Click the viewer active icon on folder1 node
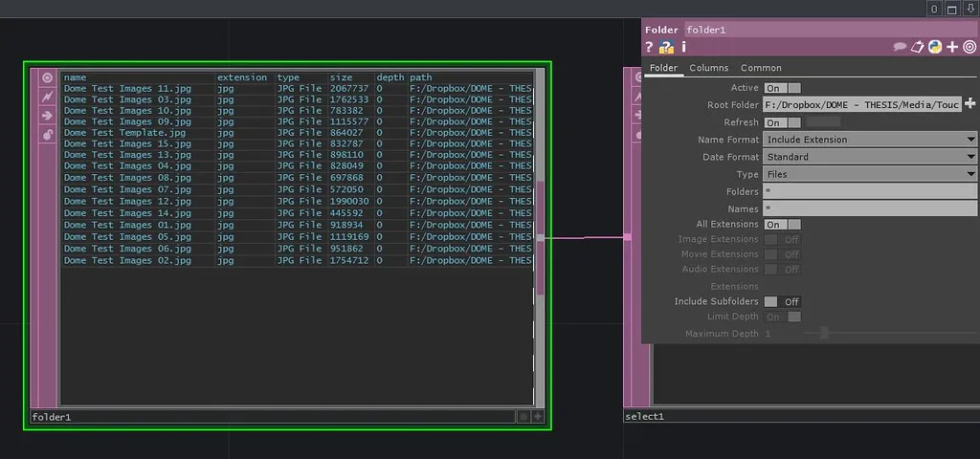This screenshot has width=980, height=459. tap(47, 77)
